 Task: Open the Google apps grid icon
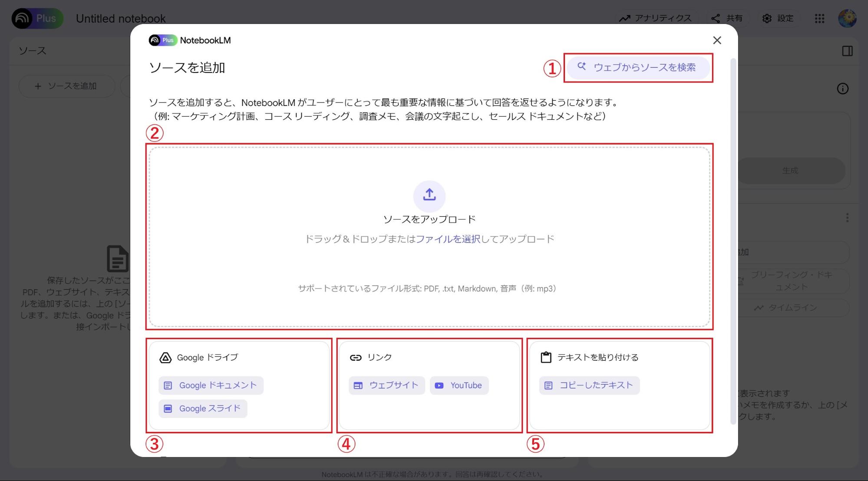click(819, 18)
